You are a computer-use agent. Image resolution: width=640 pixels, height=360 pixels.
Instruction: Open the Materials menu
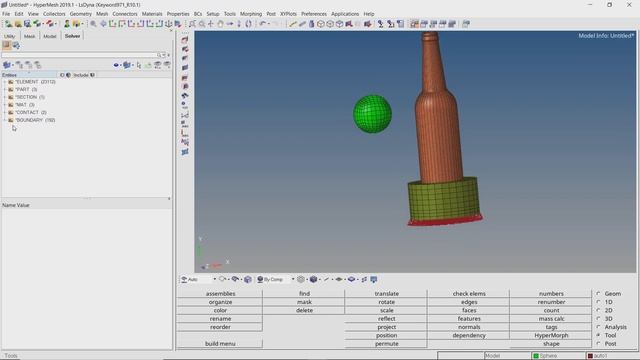coord(152,14)
